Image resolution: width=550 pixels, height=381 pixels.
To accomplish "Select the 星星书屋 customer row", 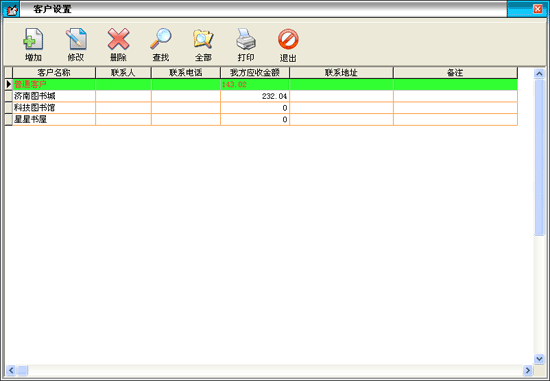I will [261, 119].
